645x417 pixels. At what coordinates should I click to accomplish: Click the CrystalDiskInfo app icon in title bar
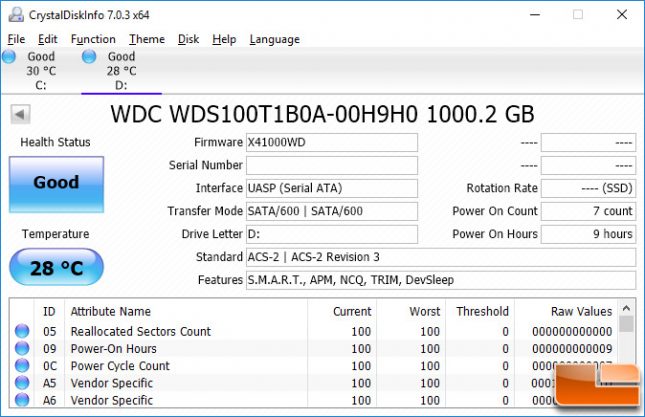pos(16,15)
